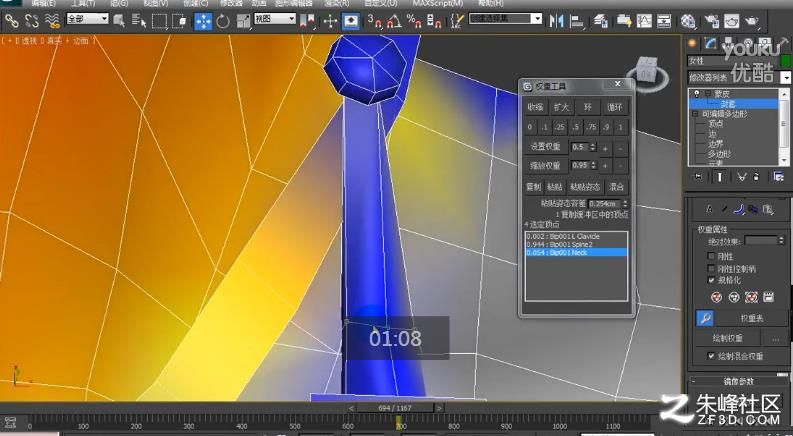Viewport: 793px width, 436px height.
Task: Click the 收缩 button in weight tool
Action: pyautogui.click(x=536, y=107)
